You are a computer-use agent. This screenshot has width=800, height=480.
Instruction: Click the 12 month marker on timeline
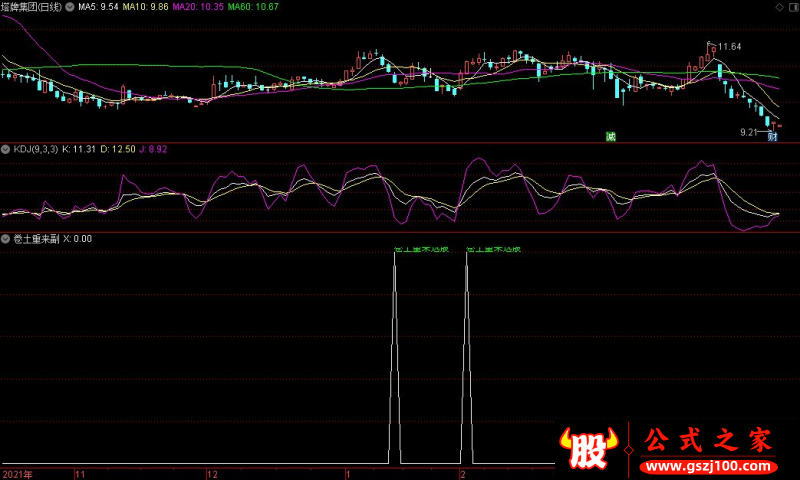click(212, 475)
